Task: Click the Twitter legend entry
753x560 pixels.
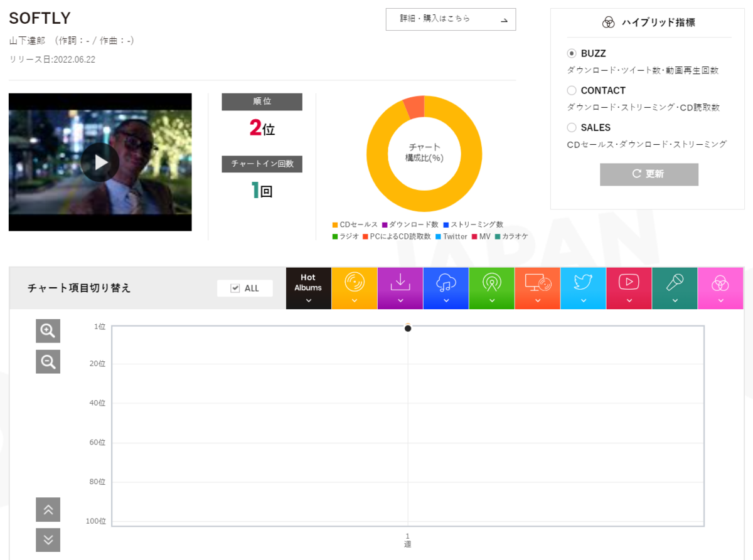Action: pyautogui.click(x=451, y=236)
